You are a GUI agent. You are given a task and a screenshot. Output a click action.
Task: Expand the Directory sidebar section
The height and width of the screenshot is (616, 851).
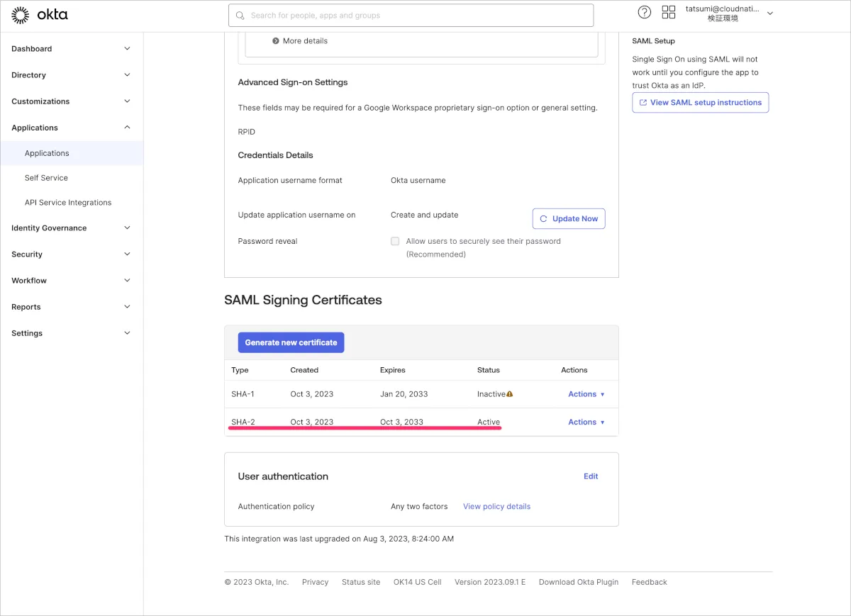click(71, 75)
